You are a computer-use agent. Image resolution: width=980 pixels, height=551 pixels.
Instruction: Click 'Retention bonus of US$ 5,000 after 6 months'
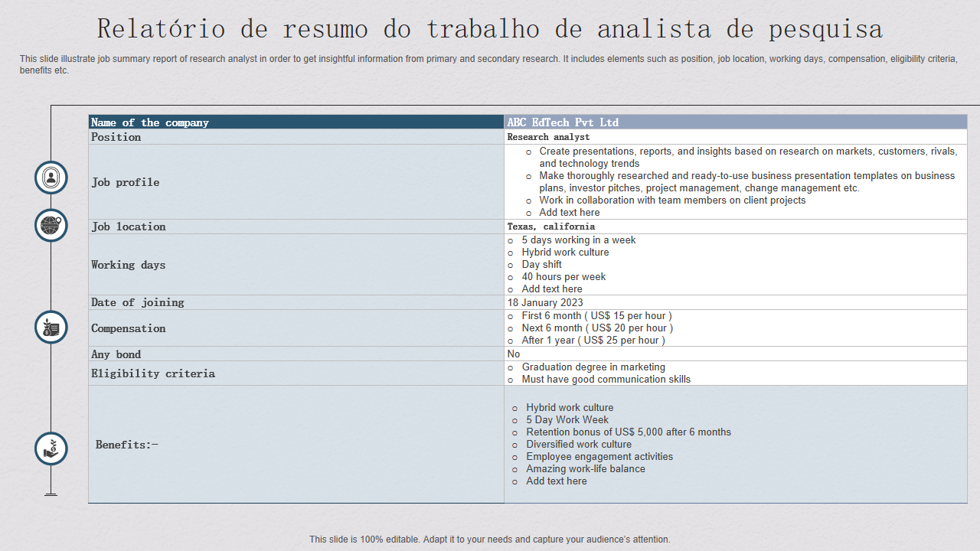(629, 432)
